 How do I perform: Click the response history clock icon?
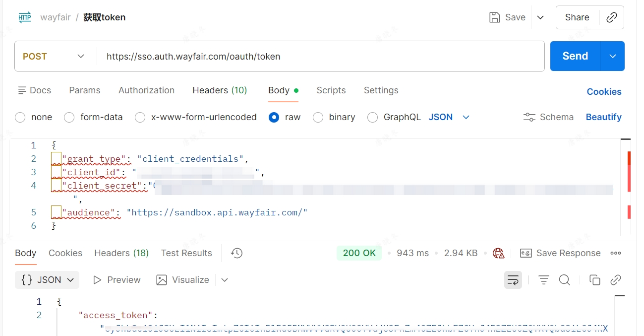[236, 253]
